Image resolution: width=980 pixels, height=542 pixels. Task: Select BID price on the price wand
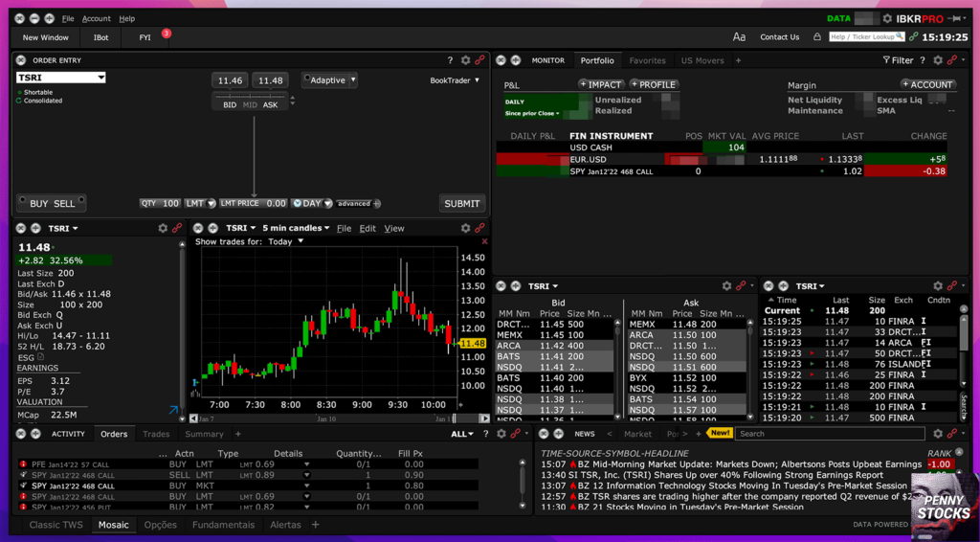[230, 105]
